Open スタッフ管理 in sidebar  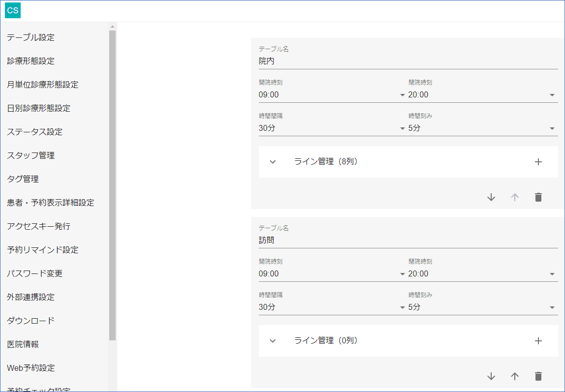click(x=31, y=155)
